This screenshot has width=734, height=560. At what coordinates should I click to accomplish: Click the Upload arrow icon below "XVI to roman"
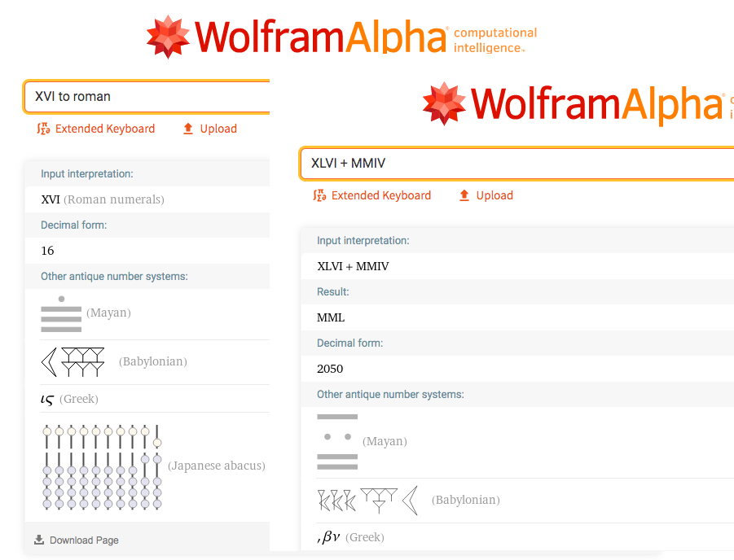(x=188, y=129)
